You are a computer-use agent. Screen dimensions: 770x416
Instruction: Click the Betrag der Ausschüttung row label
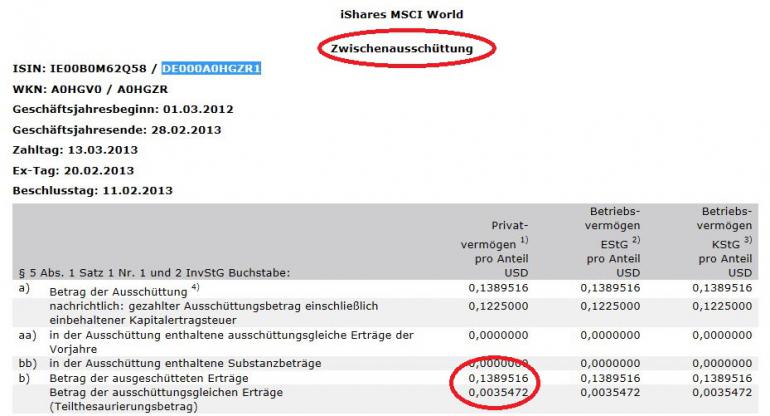pyautogui.click(x=124, y=291)
